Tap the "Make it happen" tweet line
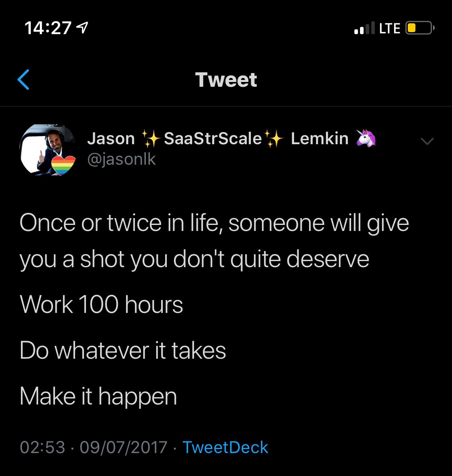 pos(98,396)
